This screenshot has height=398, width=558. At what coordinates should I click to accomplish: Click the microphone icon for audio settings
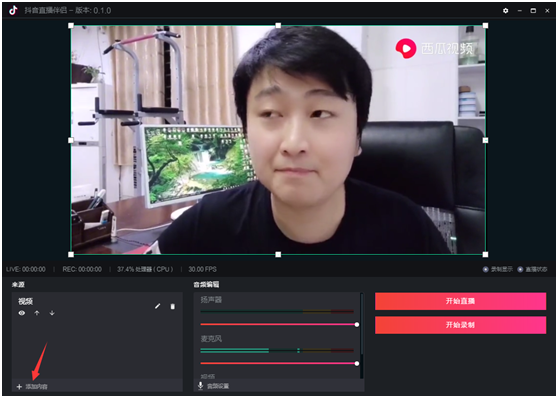(x=200, y=386)
